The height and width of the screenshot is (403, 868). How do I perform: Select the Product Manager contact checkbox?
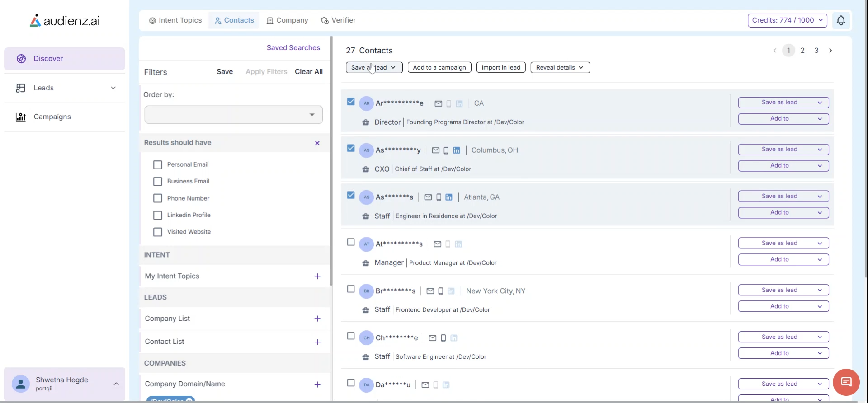pyautogui.click(x=351, y=242)
